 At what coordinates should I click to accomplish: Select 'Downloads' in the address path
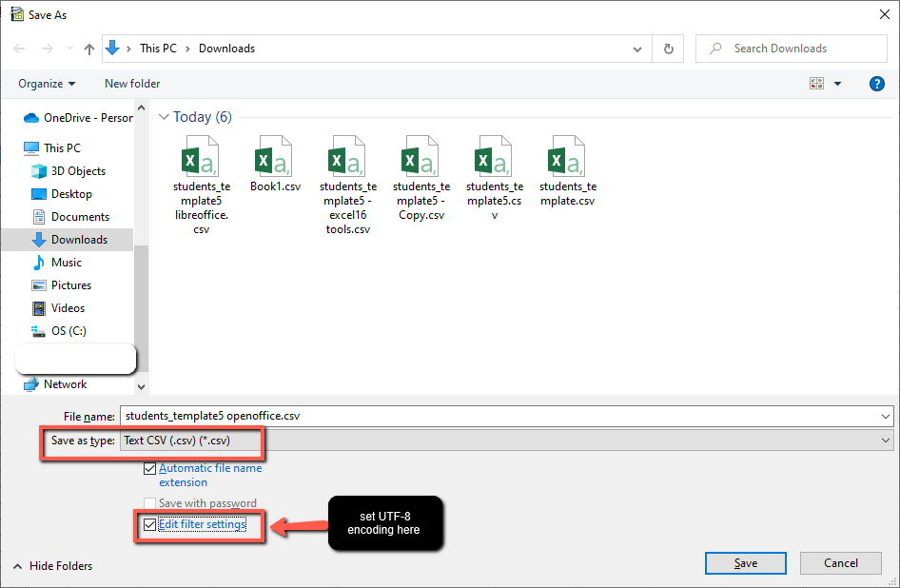[226, 49]
